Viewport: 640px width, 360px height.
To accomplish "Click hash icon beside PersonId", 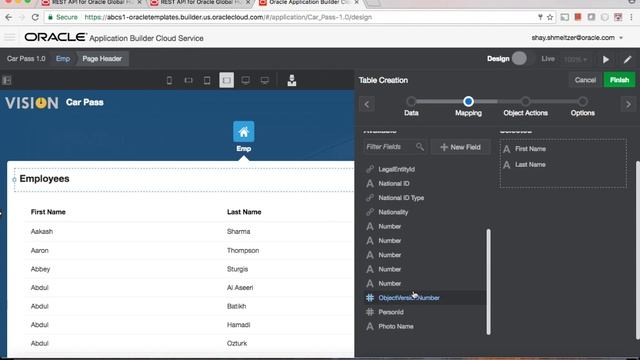I will (x=370, y=312).
